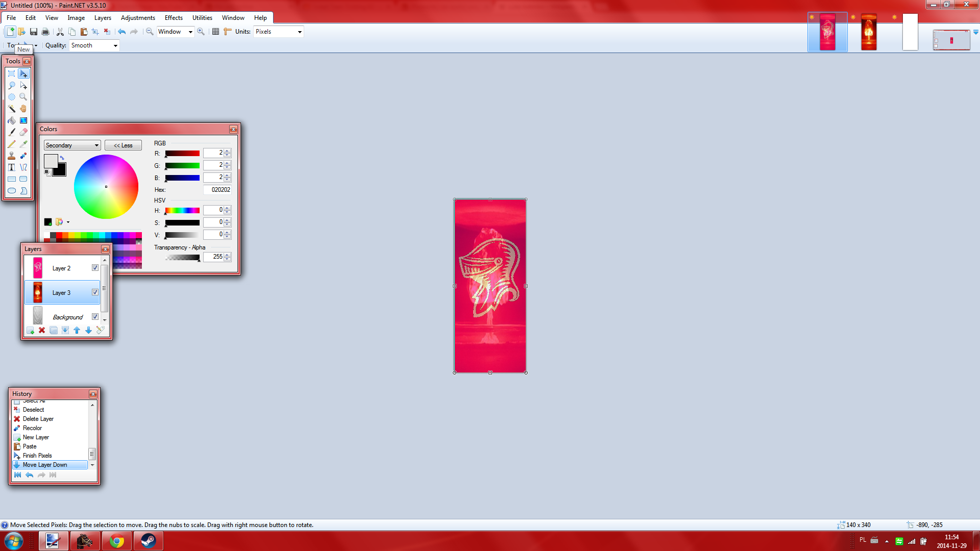Open the Adjustments menu

click(138, 18)
